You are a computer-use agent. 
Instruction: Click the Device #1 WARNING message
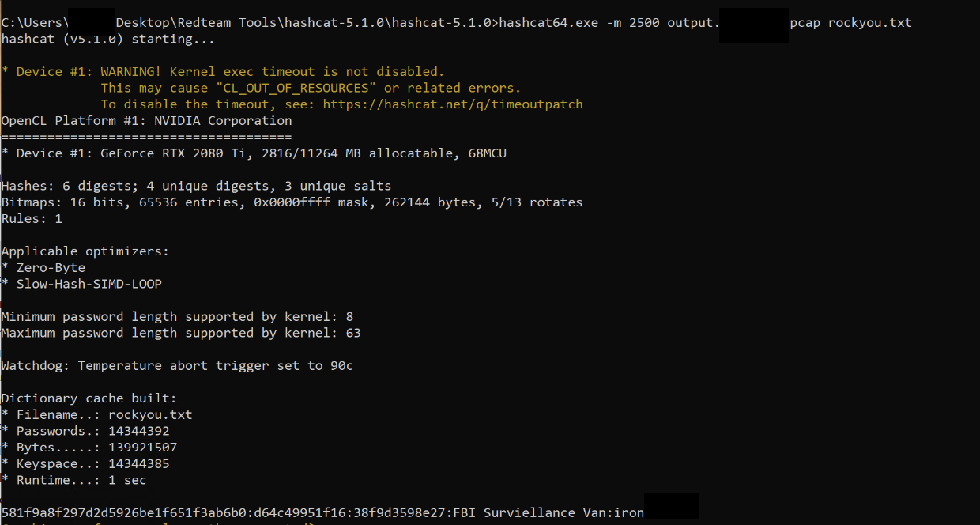click(x=223, y=72)
